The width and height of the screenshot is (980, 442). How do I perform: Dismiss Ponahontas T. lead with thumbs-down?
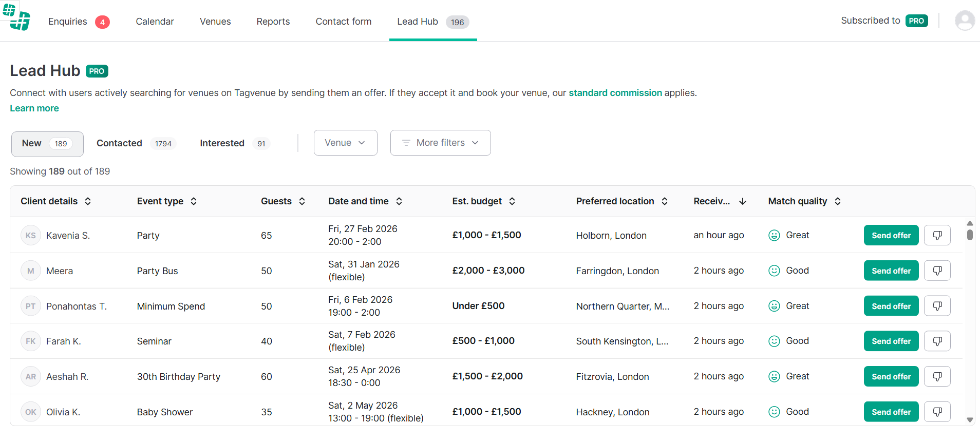tap(937, 306)
